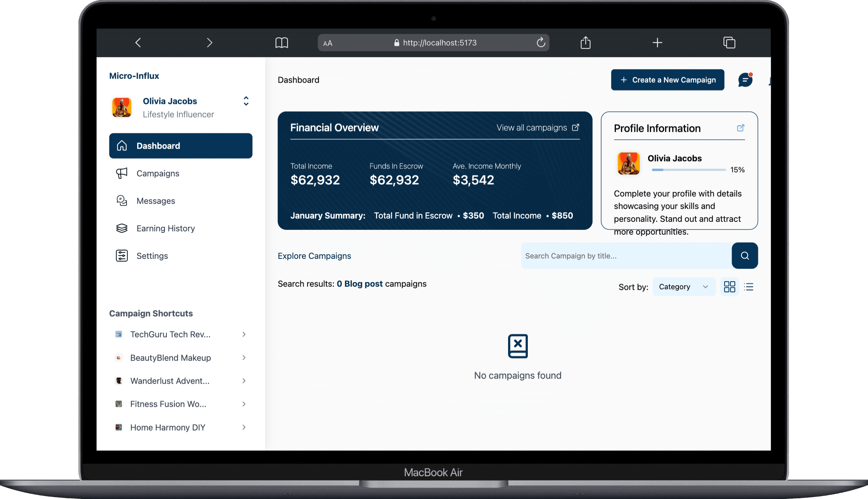The height and width of the screenshot is (499, 868).
Task: Switch to grid view layout
Action: pos(729,287)
